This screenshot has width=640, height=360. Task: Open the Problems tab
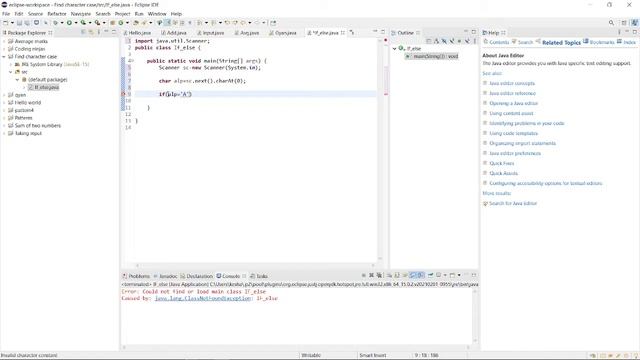(136, 276)
